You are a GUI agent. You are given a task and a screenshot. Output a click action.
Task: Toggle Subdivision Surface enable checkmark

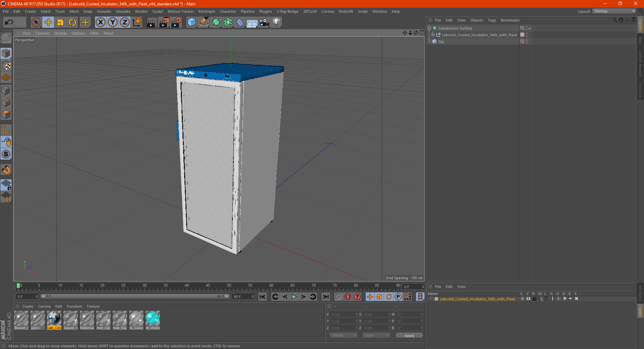[x=530, y=28]
